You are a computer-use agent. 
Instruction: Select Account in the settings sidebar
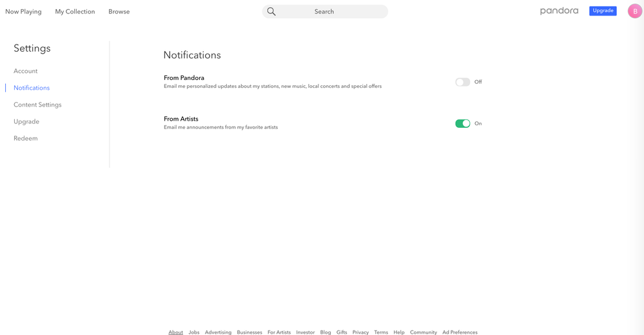(x=26, y=71)
